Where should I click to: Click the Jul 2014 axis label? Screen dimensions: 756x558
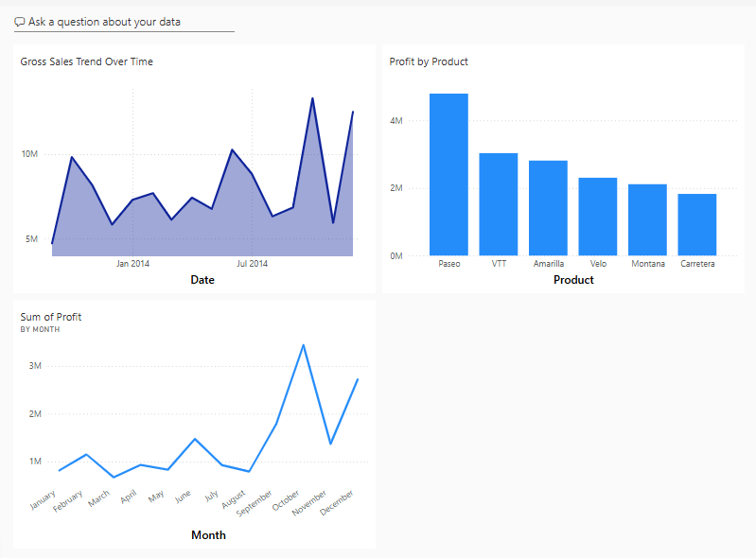click(252, 264)
